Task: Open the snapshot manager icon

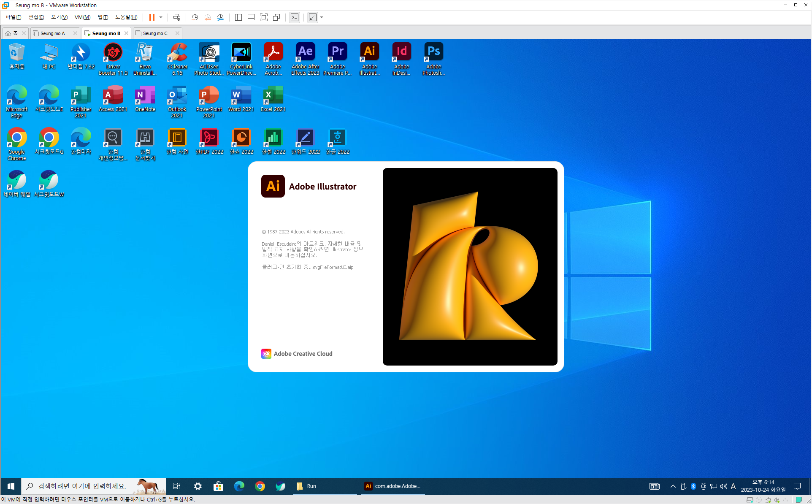Action: pos(220,17)
